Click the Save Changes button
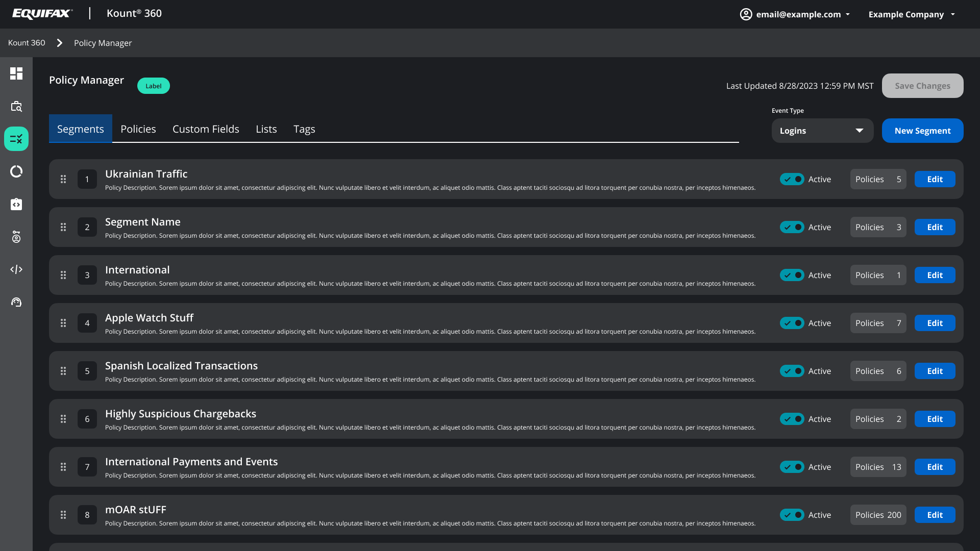 [922, 86]
